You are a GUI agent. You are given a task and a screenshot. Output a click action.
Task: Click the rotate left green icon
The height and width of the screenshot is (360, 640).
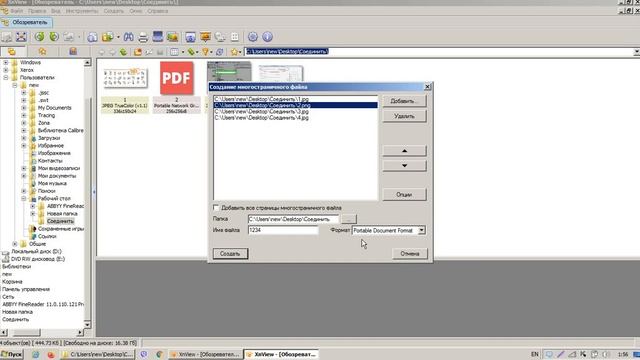pos(39,37)
